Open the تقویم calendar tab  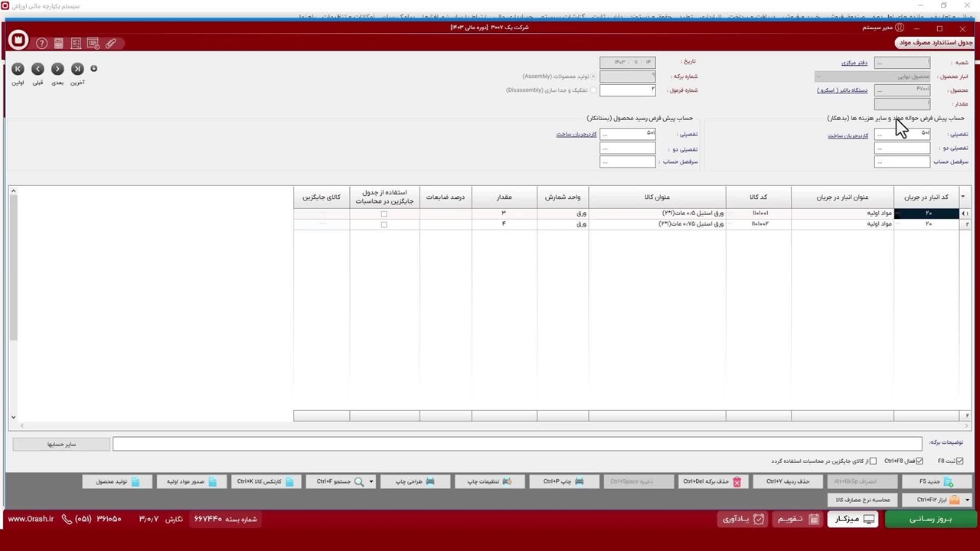click(792, 519)
